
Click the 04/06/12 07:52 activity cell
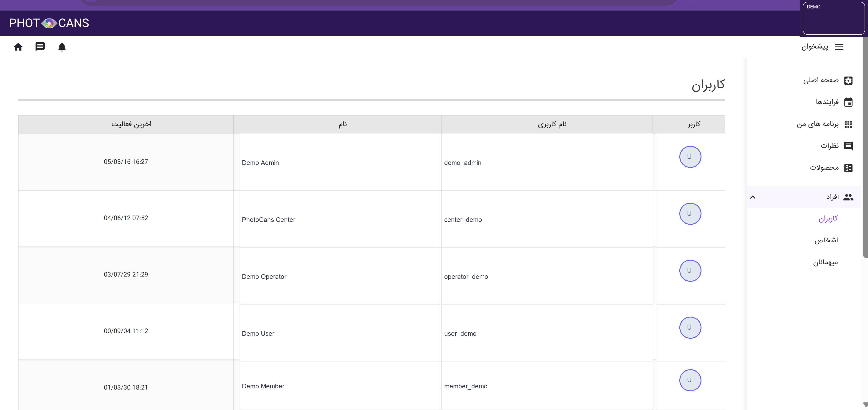click(x=126, y=218)
